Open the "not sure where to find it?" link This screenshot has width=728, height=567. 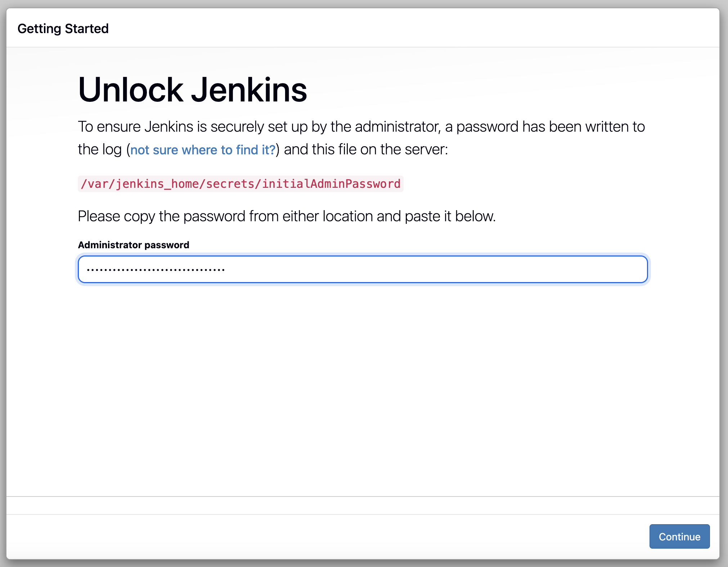click(203, 150)
